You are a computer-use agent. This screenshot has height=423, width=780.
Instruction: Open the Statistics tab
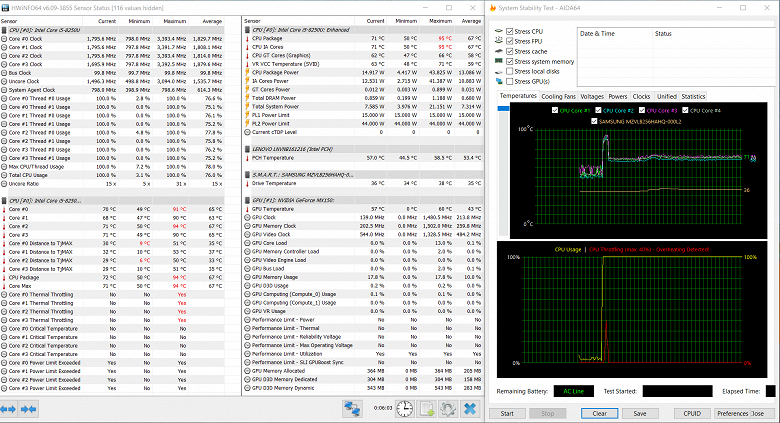pos(693,97)
